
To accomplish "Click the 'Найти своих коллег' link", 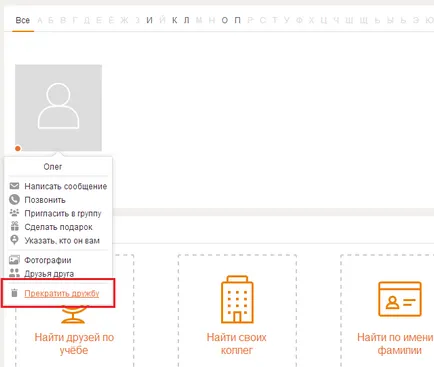I will point(237,344).
